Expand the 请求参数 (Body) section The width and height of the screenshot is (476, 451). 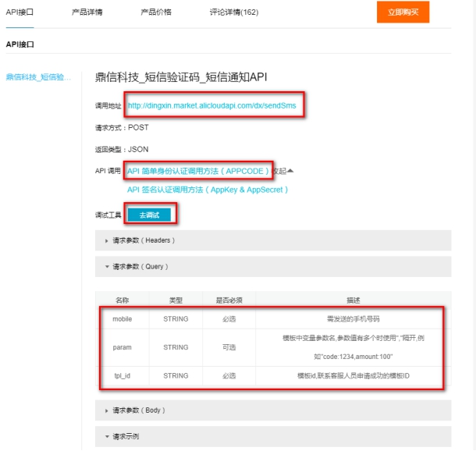point(273,410)
